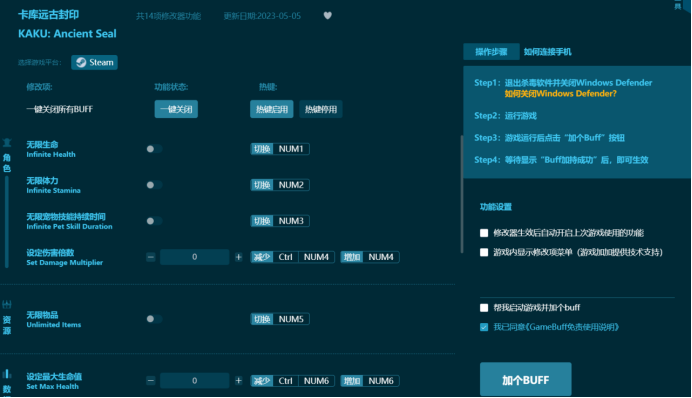Toggle Infinite Stamina switch
The image size is (692, 398).
pyautogui.click(x=154, y=185)
